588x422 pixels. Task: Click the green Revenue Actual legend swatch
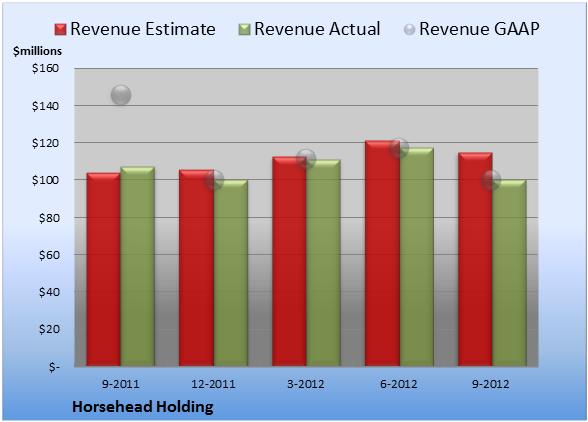(244, 29)
